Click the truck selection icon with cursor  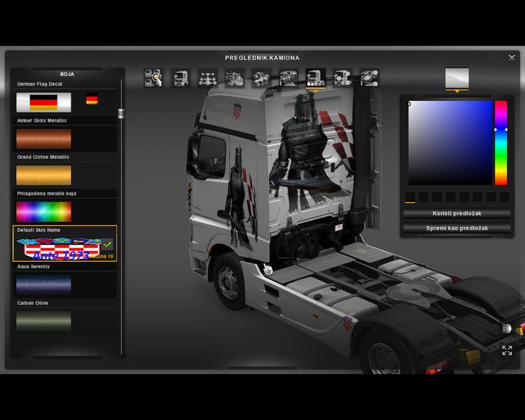pos(153,78)
